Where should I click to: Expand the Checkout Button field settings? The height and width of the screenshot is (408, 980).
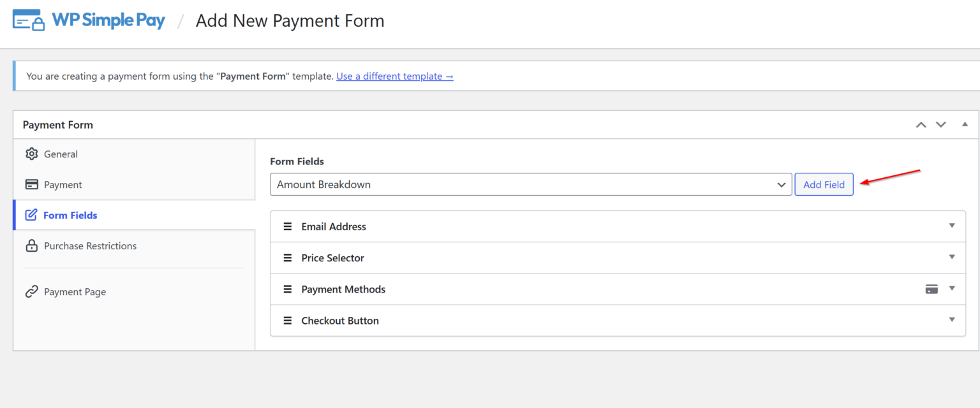[951, 320]
